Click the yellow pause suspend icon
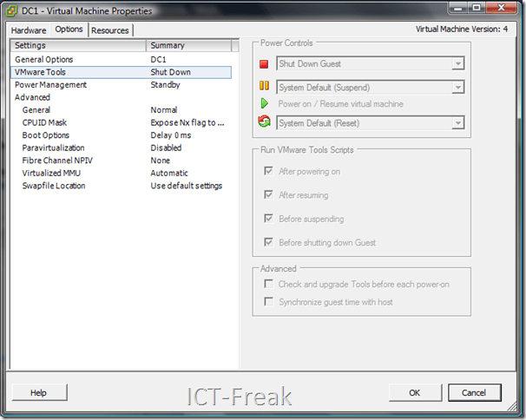The height and width of the screenshot is (420, 526). pos(265,86)
